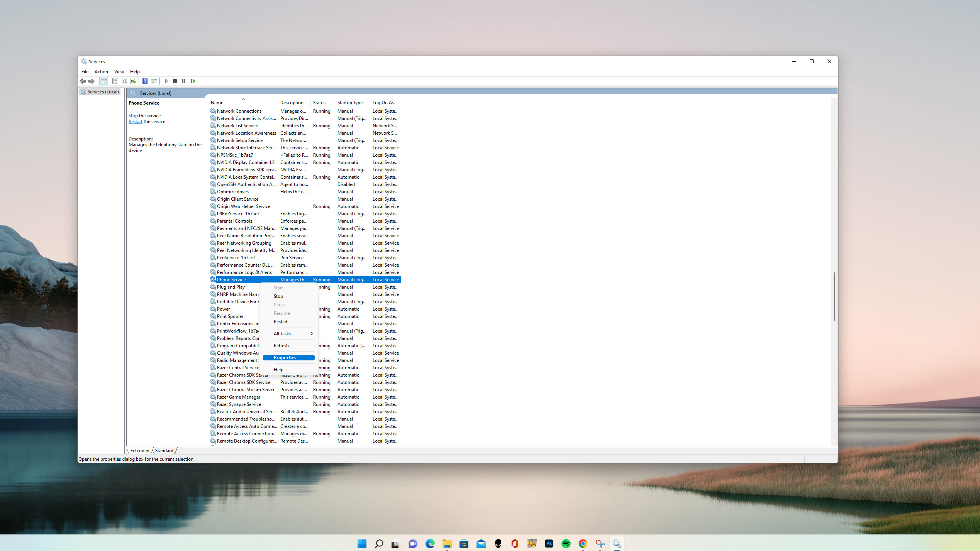Screen dimensions: 980x551
Task: Refresh the services list via toolbar icon
Action: coord(124,81)
